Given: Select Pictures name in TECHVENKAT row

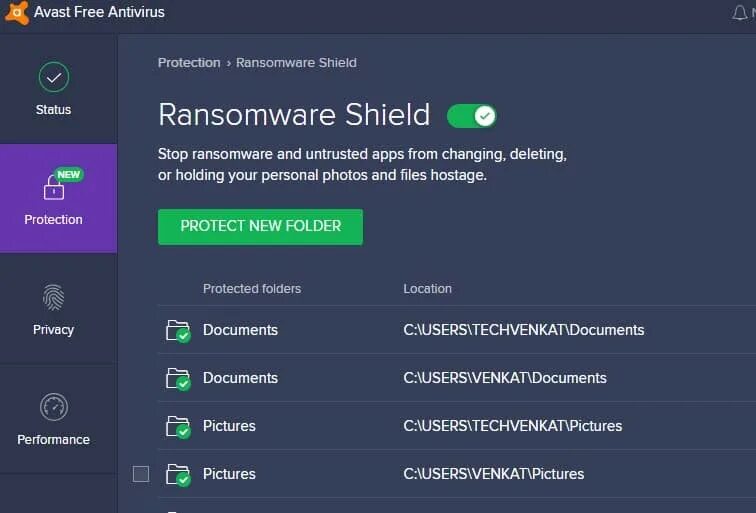Looking at the screenshot, I should click(229, 426).
